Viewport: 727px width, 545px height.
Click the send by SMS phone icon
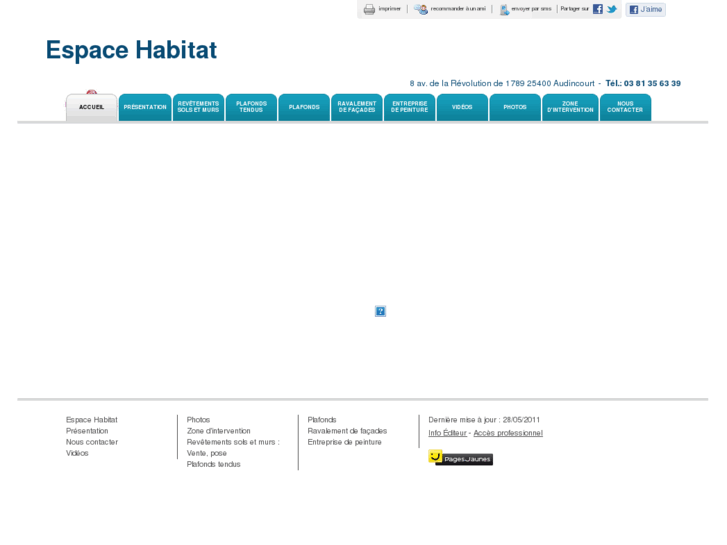click(504, 9)
